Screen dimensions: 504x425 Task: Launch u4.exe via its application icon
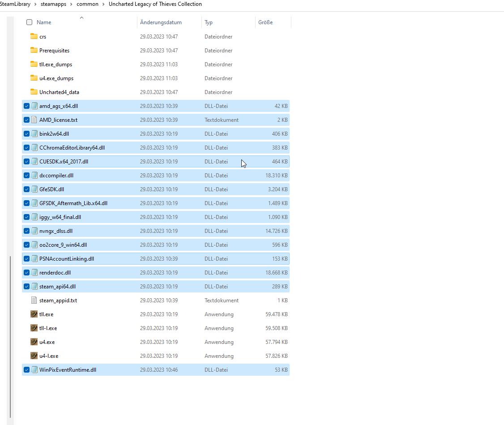pyautogui.click(x=34, y=342)
